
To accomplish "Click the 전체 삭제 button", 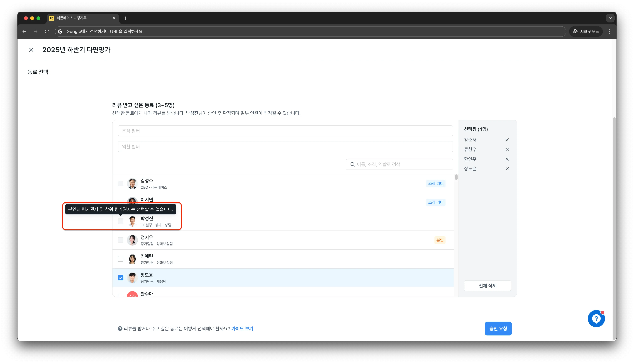I will click(x=488, y=286).
